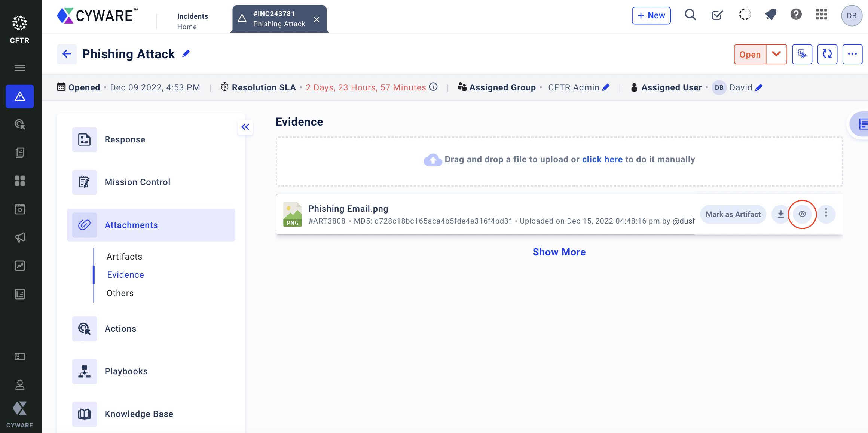
Task: Open the Incidents Home tab
Action: point(192,21)
